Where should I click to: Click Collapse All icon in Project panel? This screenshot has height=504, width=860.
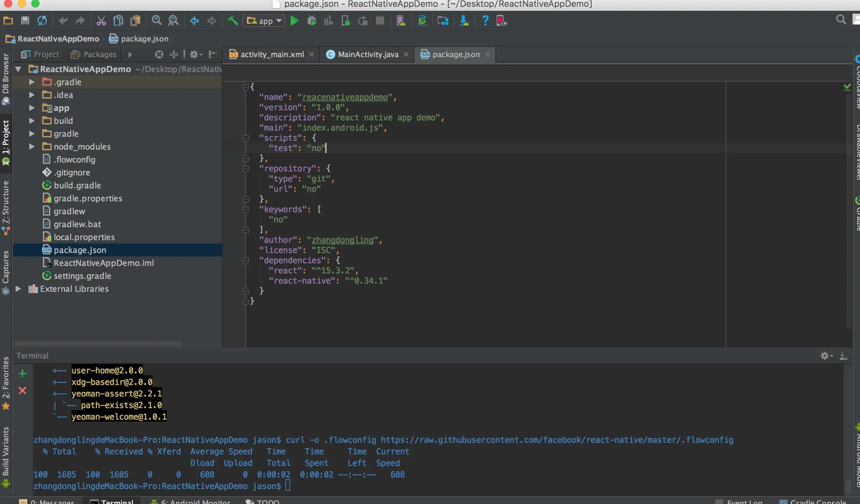(174, 54)
